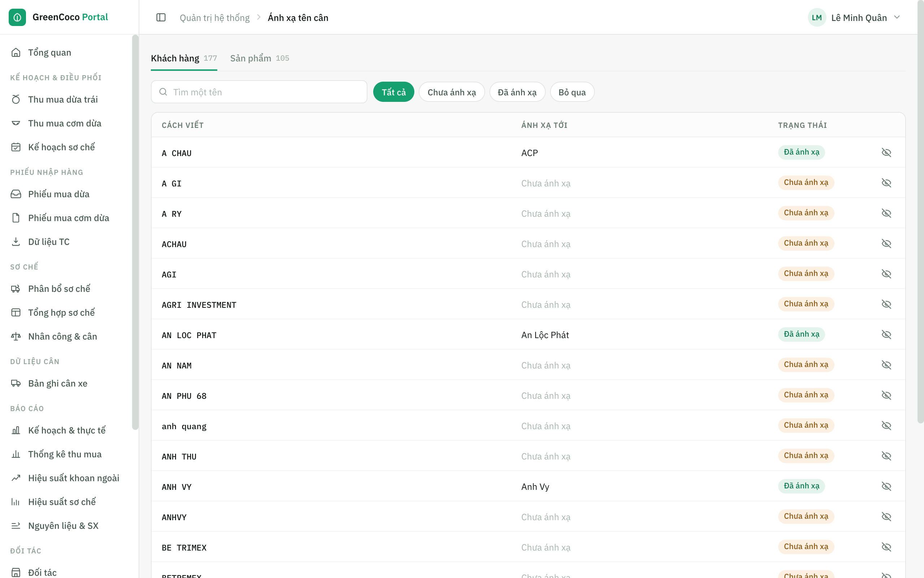Click the GreenCoco Portal logo icon
924x578 pixels.
coord(17,17)
